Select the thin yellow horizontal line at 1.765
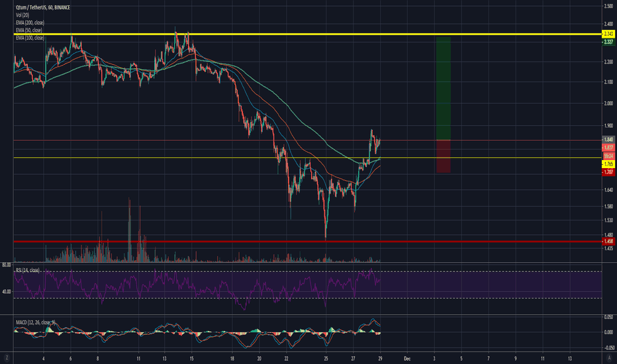This screenshot has width=617, height=364. click(307, 158)
